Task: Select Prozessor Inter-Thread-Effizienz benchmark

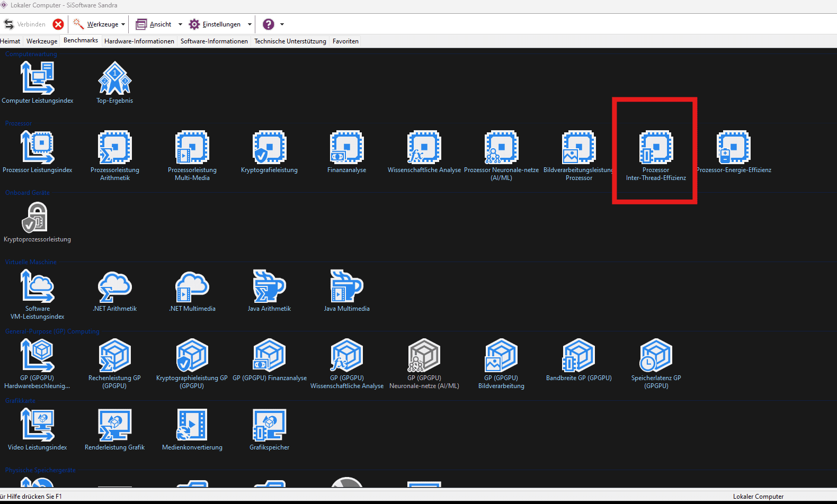Action: (656, 156)
